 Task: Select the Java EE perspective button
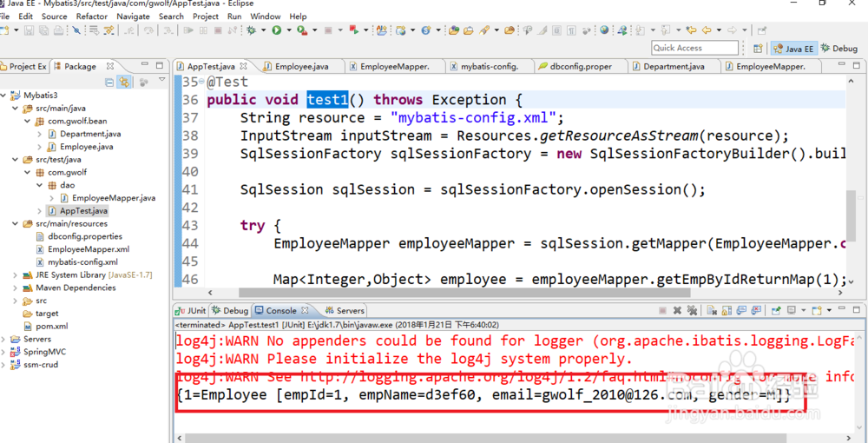pos(794,49)
